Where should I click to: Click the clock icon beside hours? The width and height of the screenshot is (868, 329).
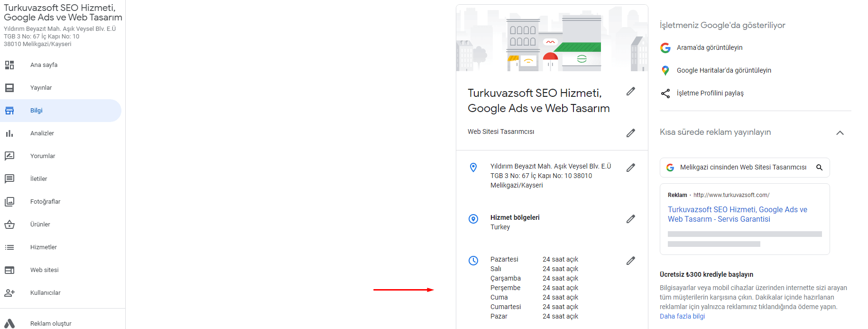click(x=473, y=261)
